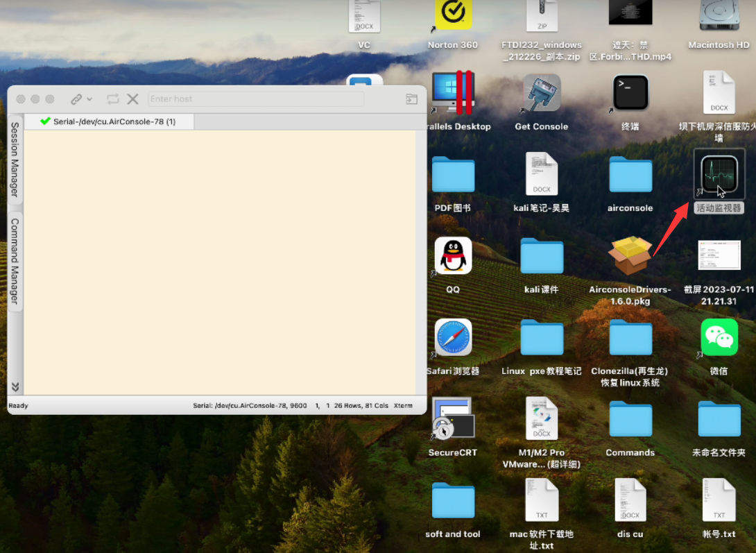Click the Xterm status bar entry
The image size is (756, 553).
tap(403, 405)
